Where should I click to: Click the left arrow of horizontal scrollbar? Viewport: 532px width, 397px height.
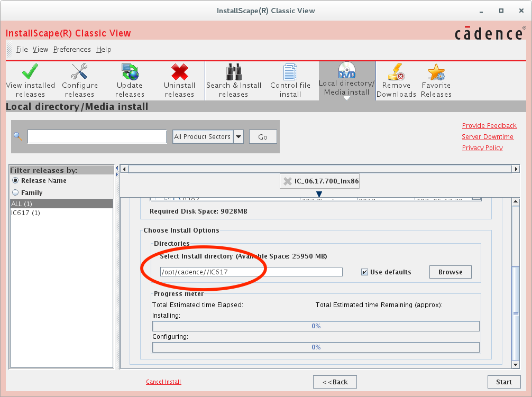point(124,169)
